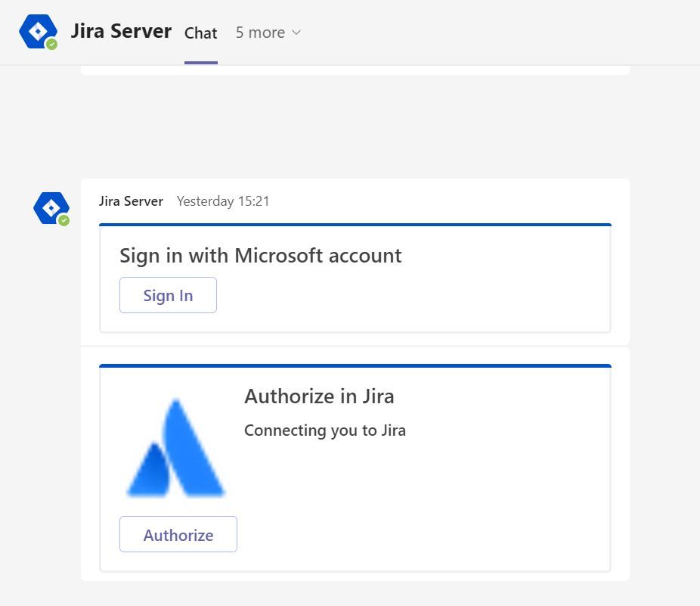Switch to the Chat tab
The image size is (700, 606).
201,33
